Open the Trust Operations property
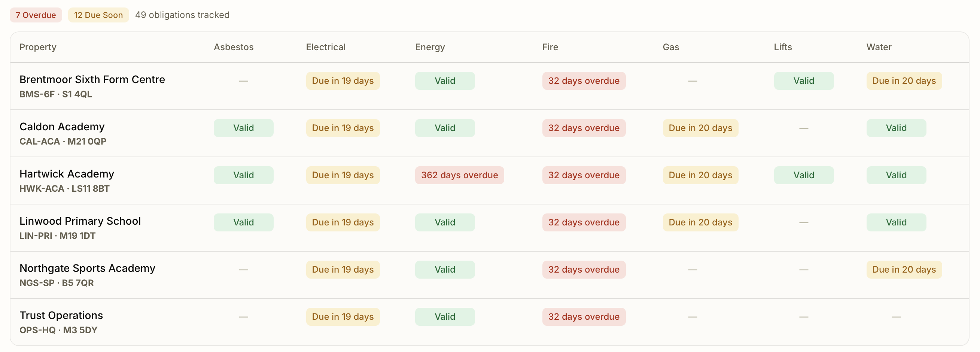Image resolution: width=980 pixels, height=352 pixels. 61,315
